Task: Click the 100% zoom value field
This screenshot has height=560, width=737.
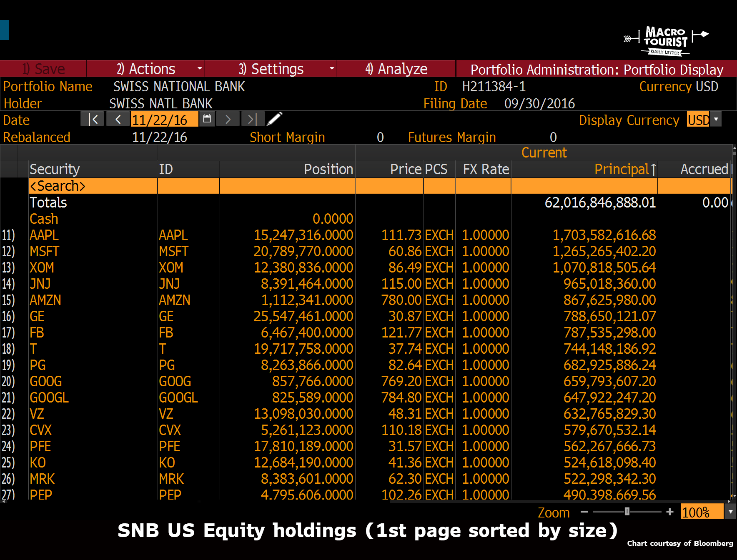Action: (702, 512)
